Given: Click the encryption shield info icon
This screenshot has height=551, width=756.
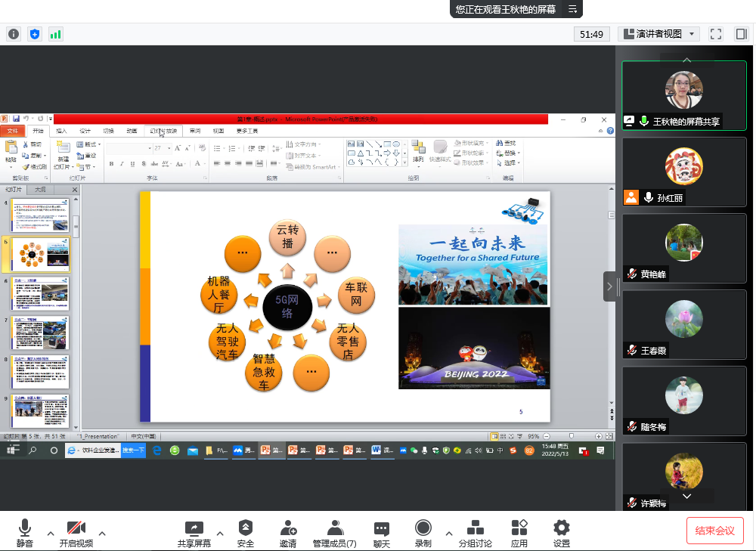Looking at the screenshot, I should pos(34,34).
